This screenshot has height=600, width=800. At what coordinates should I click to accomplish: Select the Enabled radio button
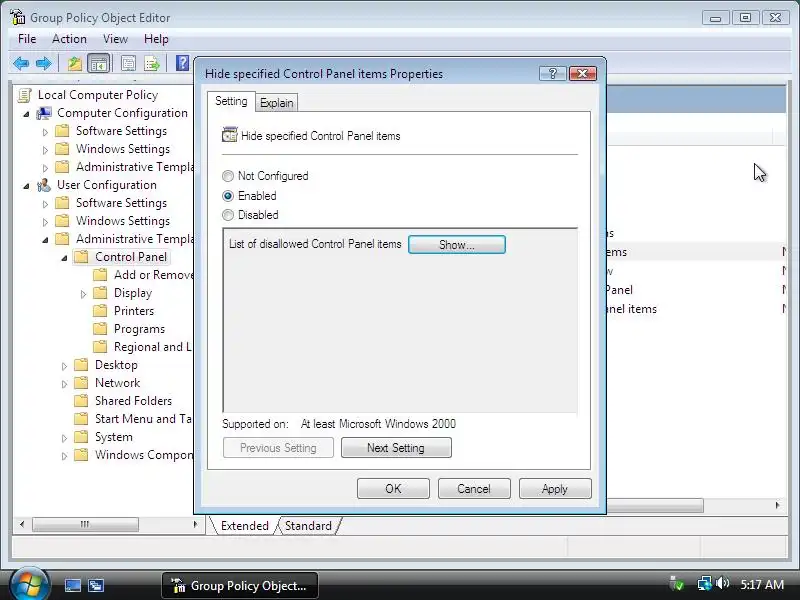click(x=228, y=196)
